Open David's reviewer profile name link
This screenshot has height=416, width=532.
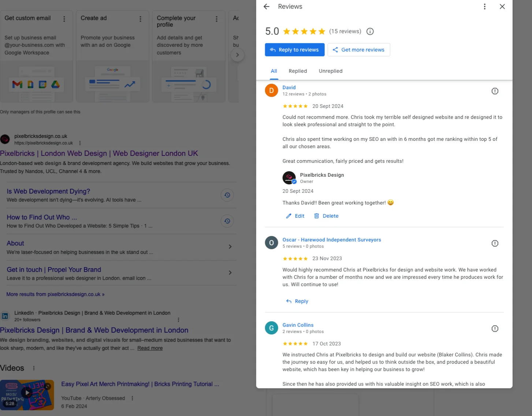click(x=289, y=87)
